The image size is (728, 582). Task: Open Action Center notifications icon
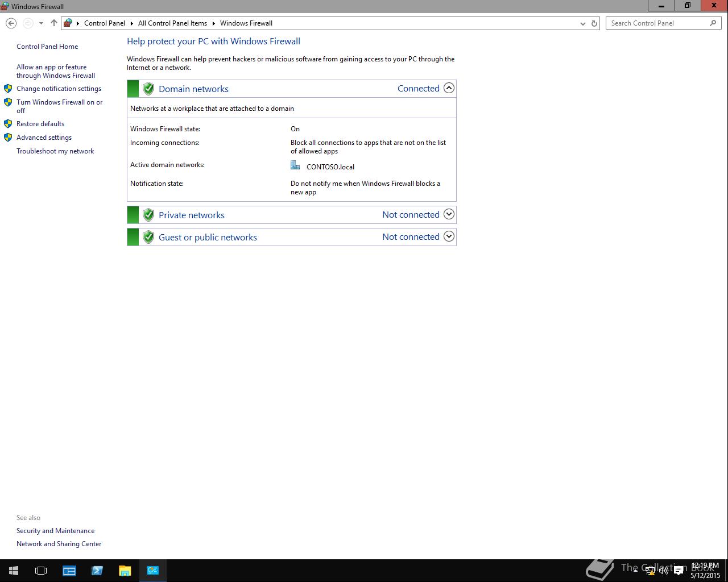[x=678, y=571]
